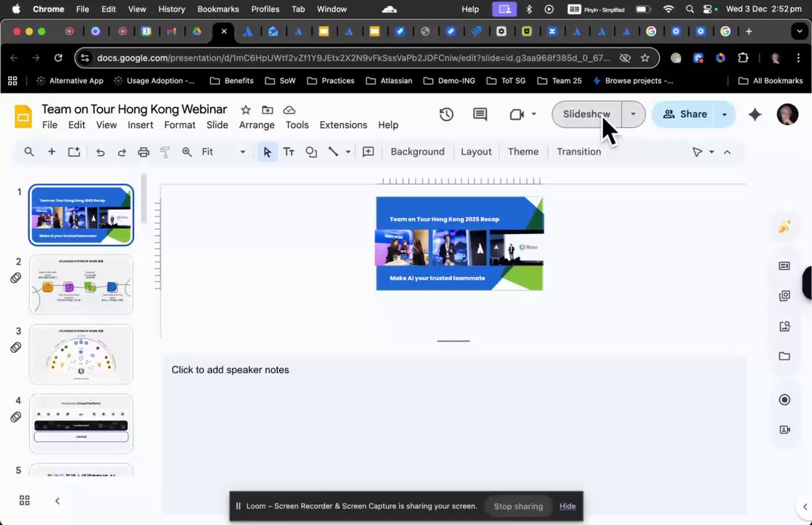
Task: Undo the last action
Action: point(100,152)
